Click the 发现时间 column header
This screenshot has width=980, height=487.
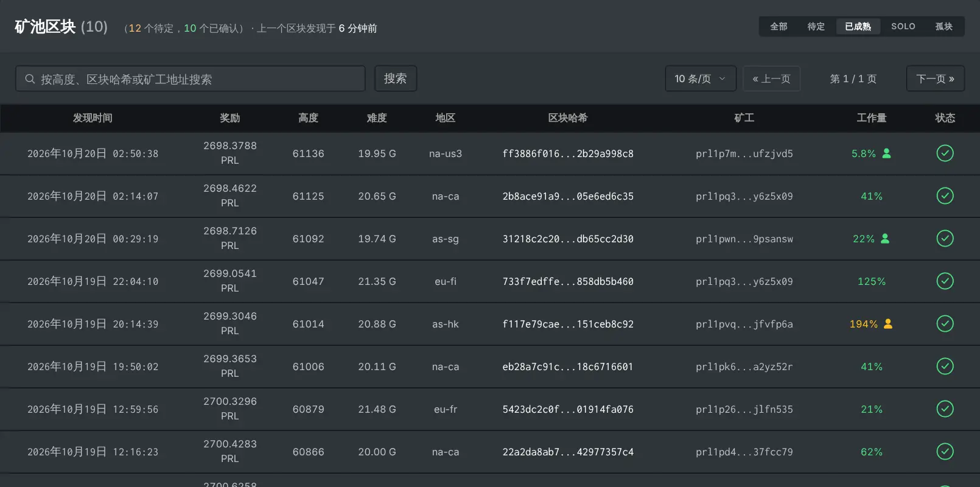[93, 118]
